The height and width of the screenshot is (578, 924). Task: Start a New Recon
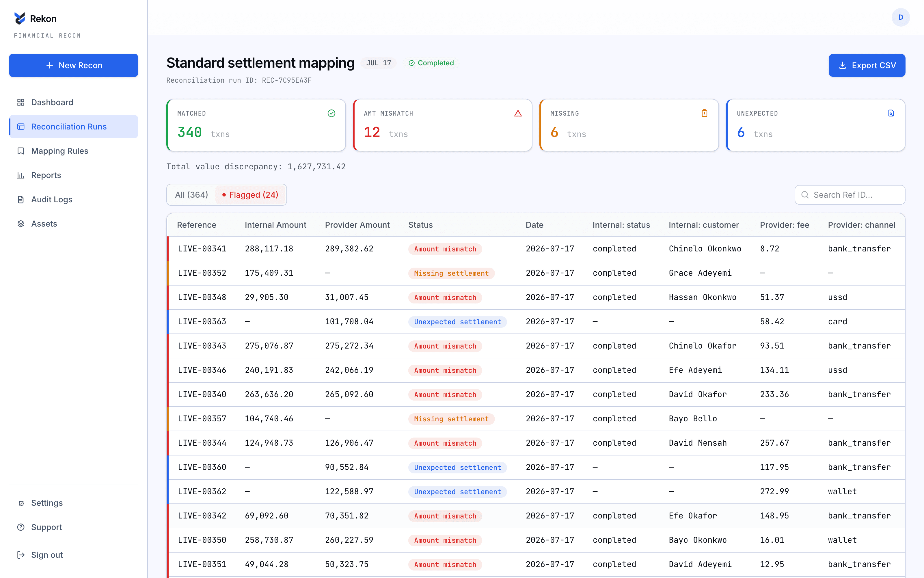[x=74, y=65]
